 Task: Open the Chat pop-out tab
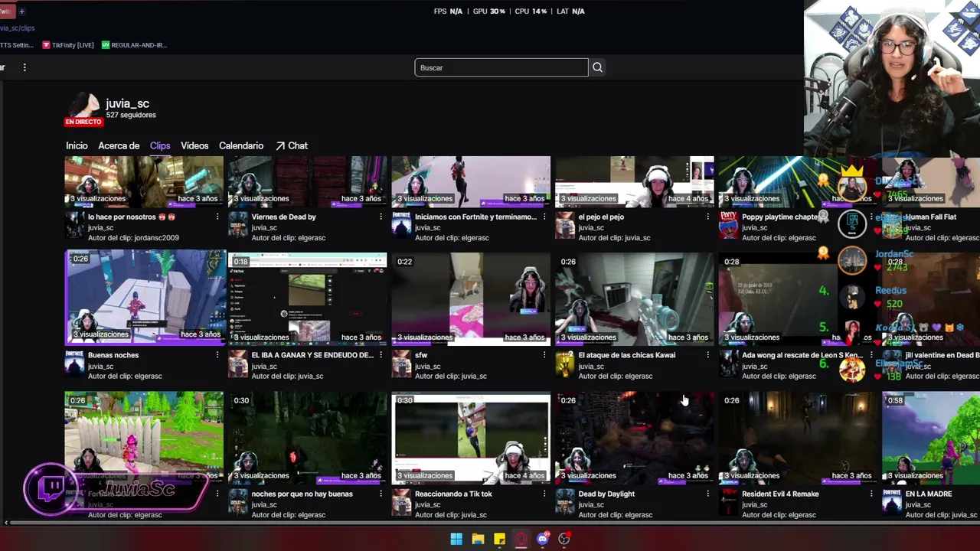(x=292, y=145)
